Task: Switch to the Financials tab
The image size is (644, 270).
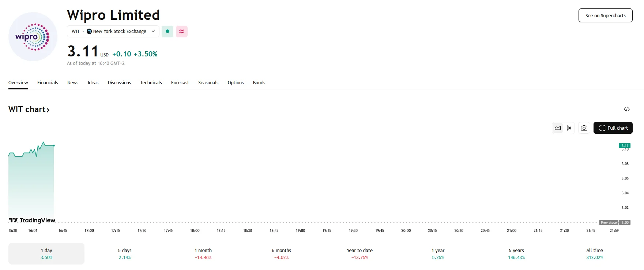Action: (48, 83)
